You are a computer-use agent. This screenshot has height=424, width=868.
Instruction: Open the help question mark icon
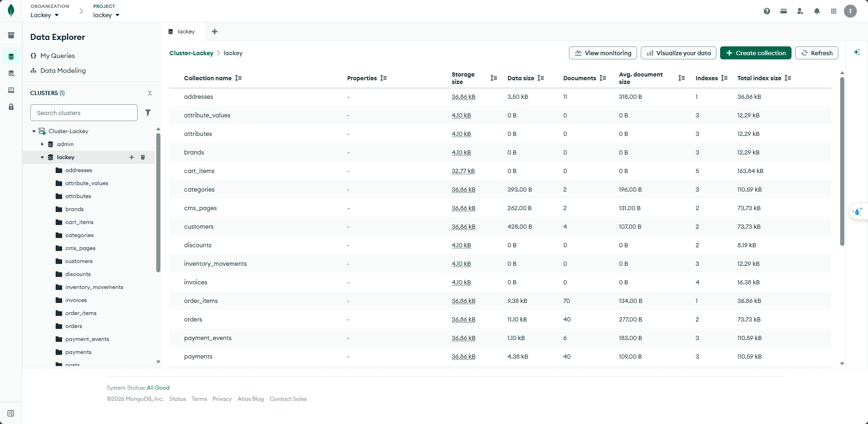[767, 11]
